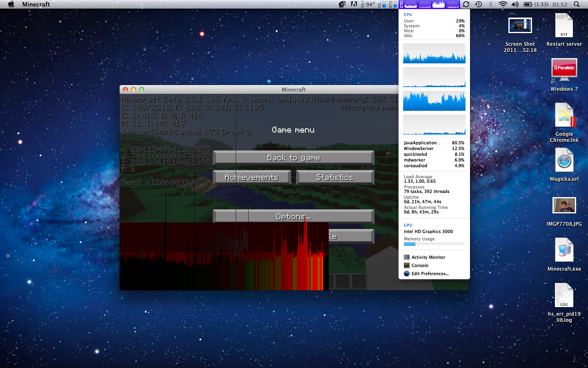Viewport: 588px width, 368px height.
Task: Click the CPU User 29% row
Action: (x=434, y=21)
